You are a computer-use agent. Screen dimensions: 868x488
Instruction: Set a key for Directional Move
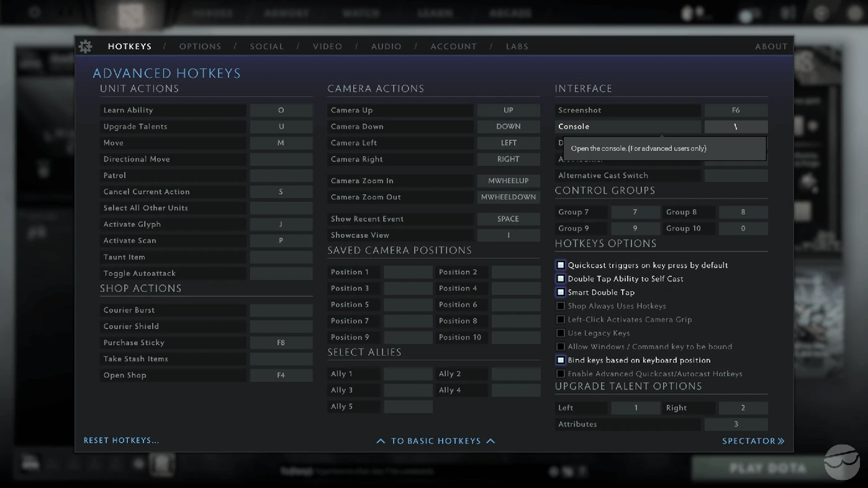281,160
